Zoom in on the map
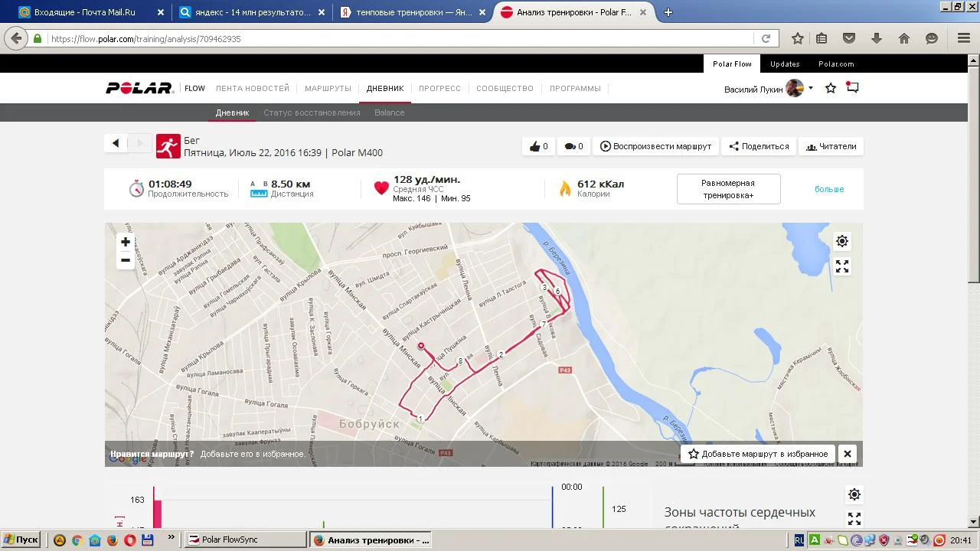Image resolution: width=980 pixels, height=551 pixels. point(126,242)
